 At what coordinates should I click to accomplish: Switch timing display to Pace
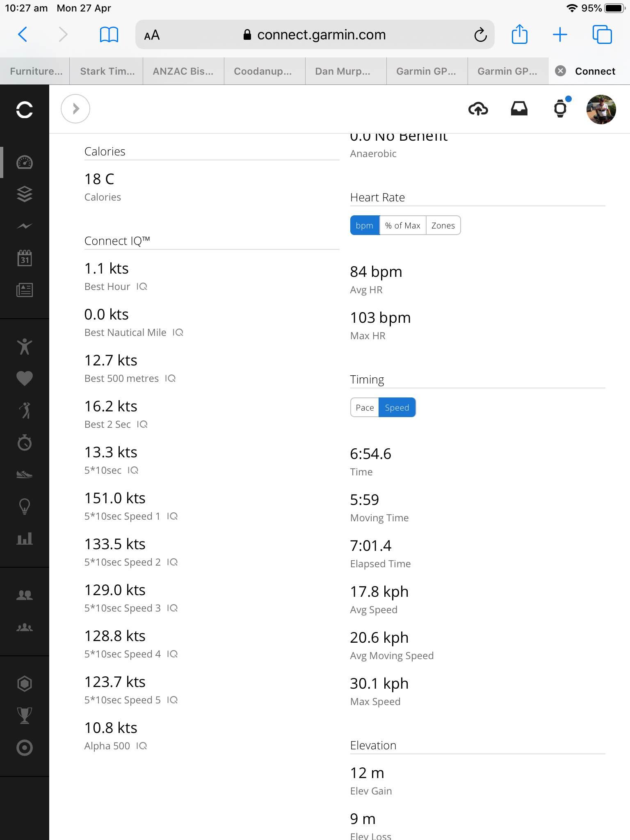pos(365,408)
